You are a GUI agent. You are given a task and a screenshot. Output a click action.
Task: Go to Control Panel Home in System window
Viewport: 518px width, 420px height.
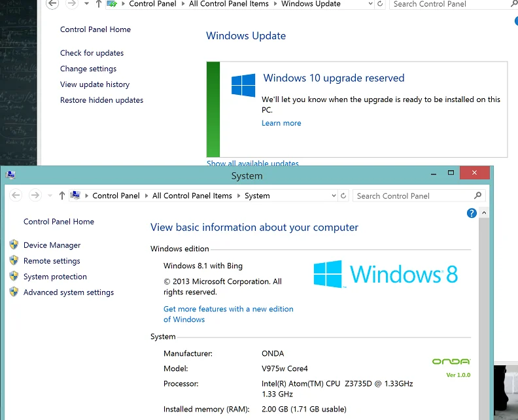59,221
